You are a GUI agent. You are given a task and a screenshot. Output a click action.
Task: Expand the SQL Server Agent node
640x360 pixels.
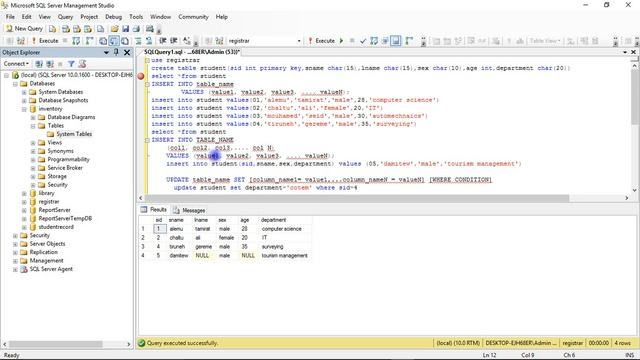point(15,269)
